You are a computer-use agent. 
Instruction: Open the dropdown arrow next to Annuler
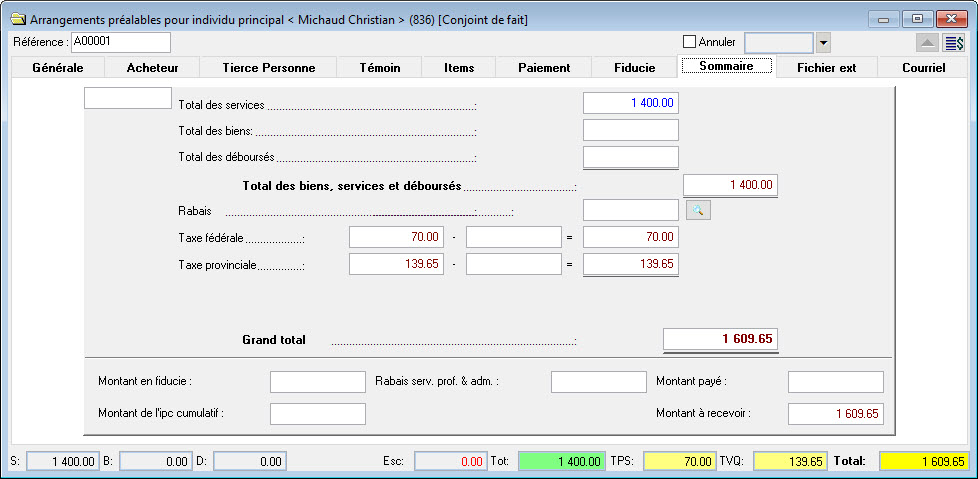click(x=823, y=42)
